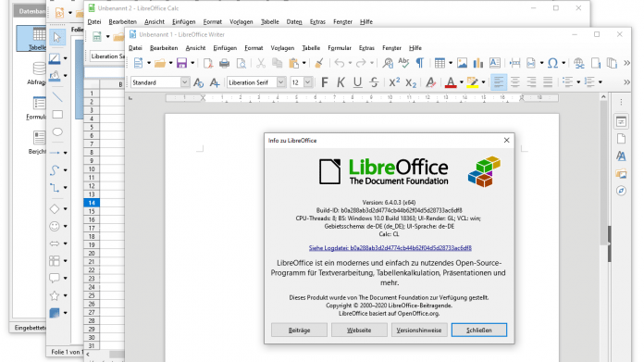Expand the Special Character dropdown arrow
Viewport: 644px width, 362px height.
(x=563, y=63)
